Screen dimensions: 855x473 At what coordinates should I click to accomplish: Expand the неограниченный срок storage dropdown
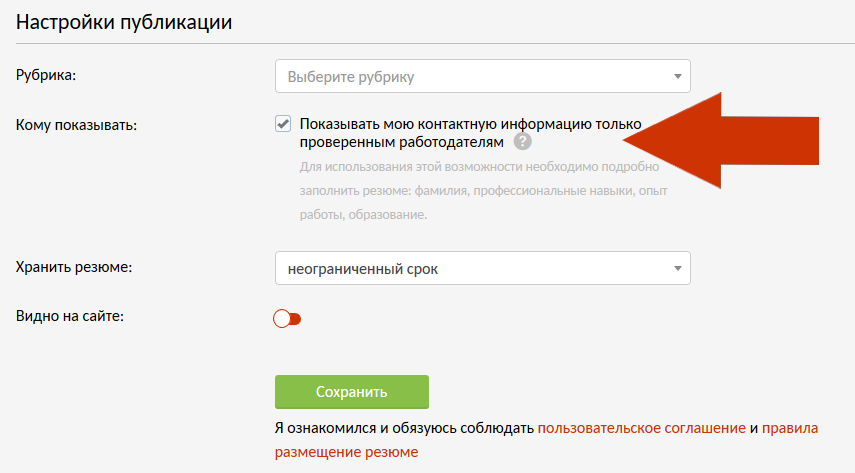(x=470, y=268)
